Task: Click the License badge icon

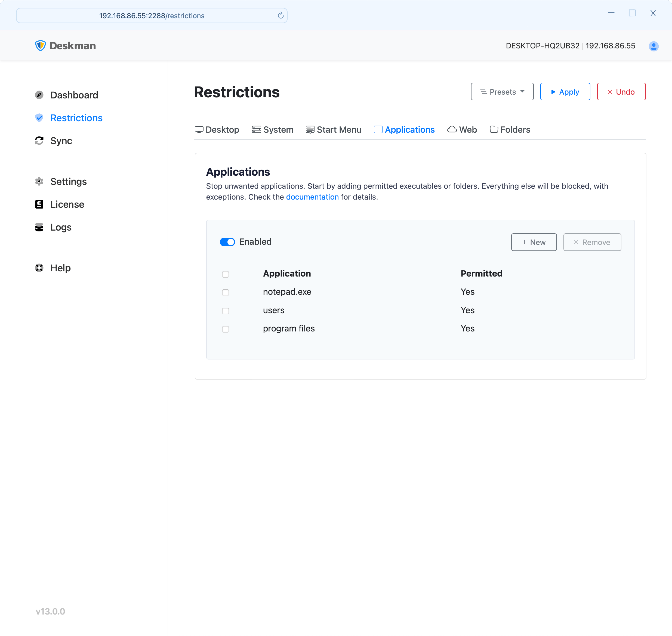Action: click(x=39, y=204)
